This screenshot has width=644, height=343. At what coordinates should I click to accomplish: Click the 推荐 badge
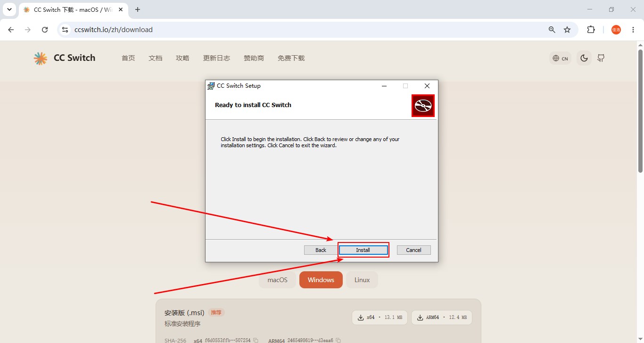[x=216, y=312]
